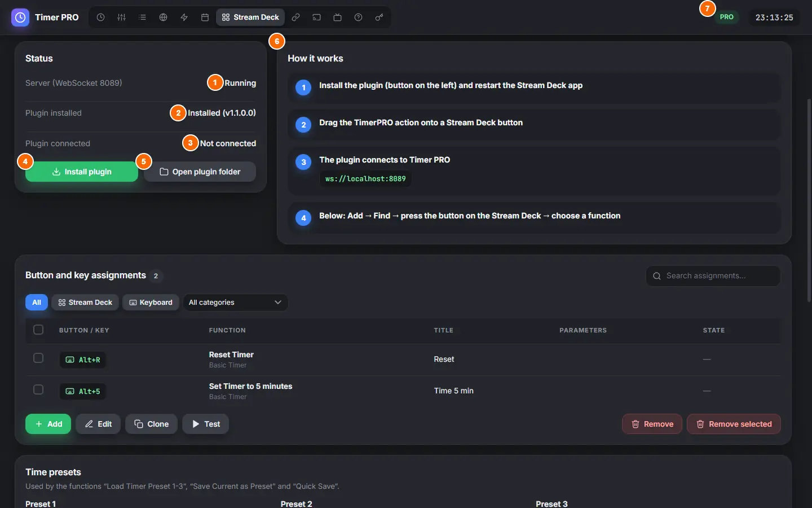Select the Set Timer to 5 minutes row
Screen dimensions: 812x508
(403, 391)
